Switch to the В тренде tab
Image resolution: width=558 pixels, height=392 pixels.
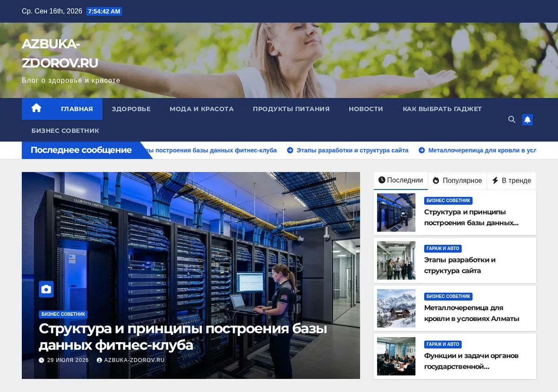click(x=511, y=180)
